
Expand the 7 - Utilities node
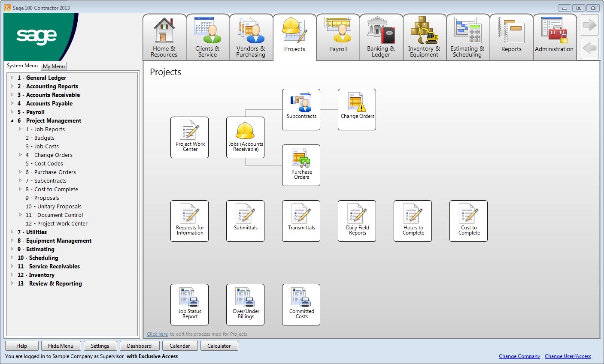(x=12, y=232)
